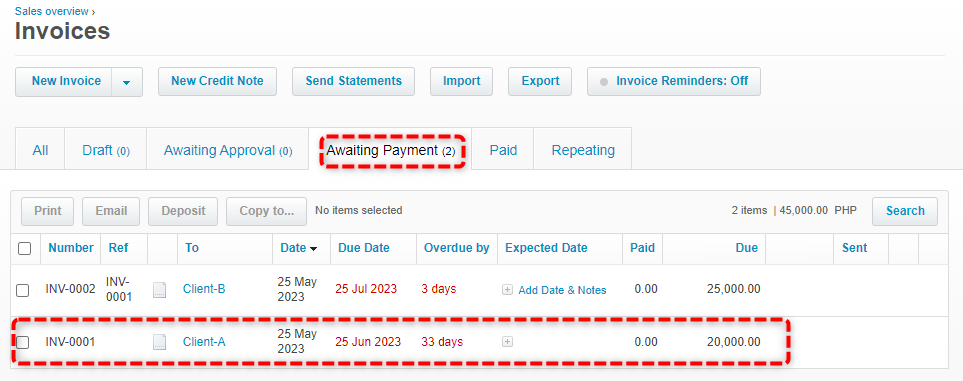Viewport: 963px width, 381px height.
Task: Sort by Expected Date column header
Action: [546, 248]
